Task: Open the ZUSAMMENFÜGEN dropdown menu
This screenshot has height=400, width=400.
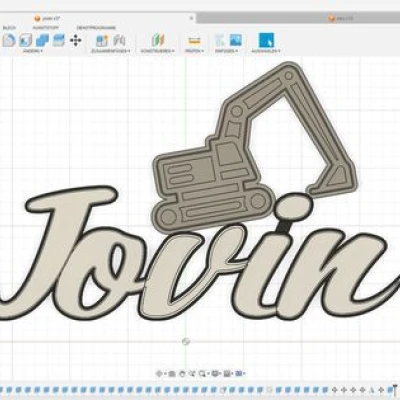Action: [x=110, y=51]
